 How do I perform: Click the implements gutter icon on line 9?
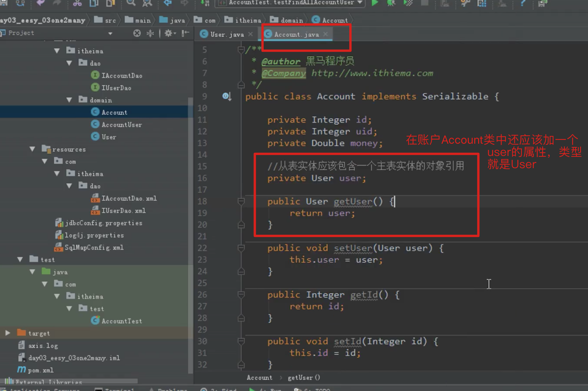[x=227, y=96]
